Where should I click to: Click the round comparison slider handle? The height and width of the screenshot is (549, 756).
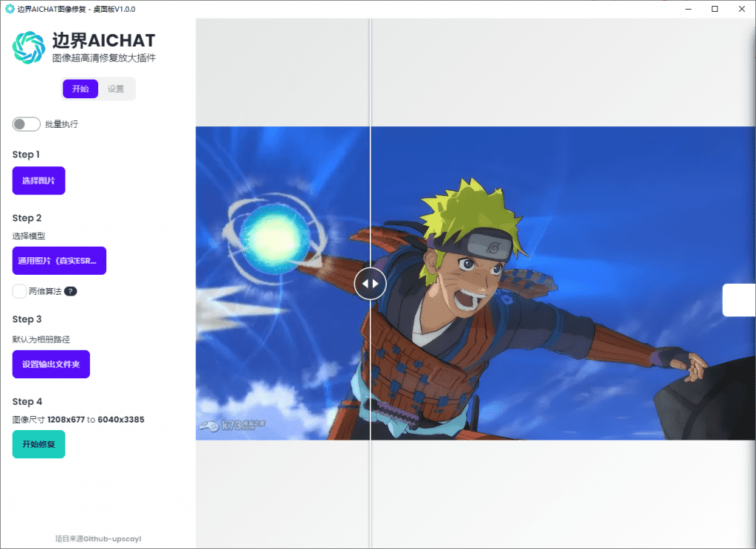[370, 283]
